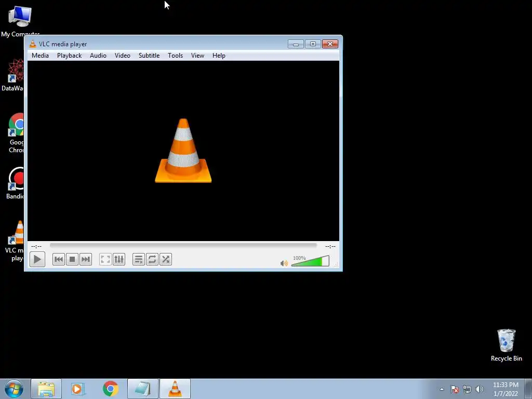Toggle fullscreen video mode
532x399 pixels.
click(105, 260)
